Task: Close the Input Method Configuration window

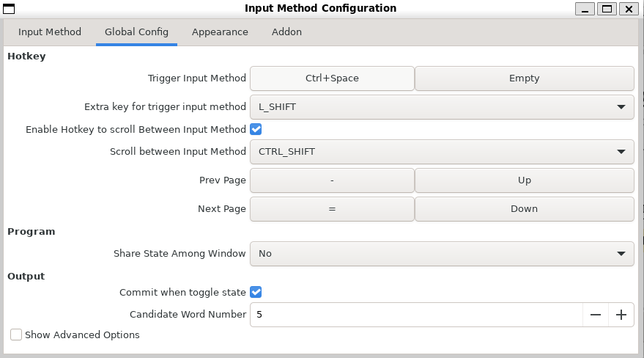Action: pyautogui.click(x=629, y=9)
